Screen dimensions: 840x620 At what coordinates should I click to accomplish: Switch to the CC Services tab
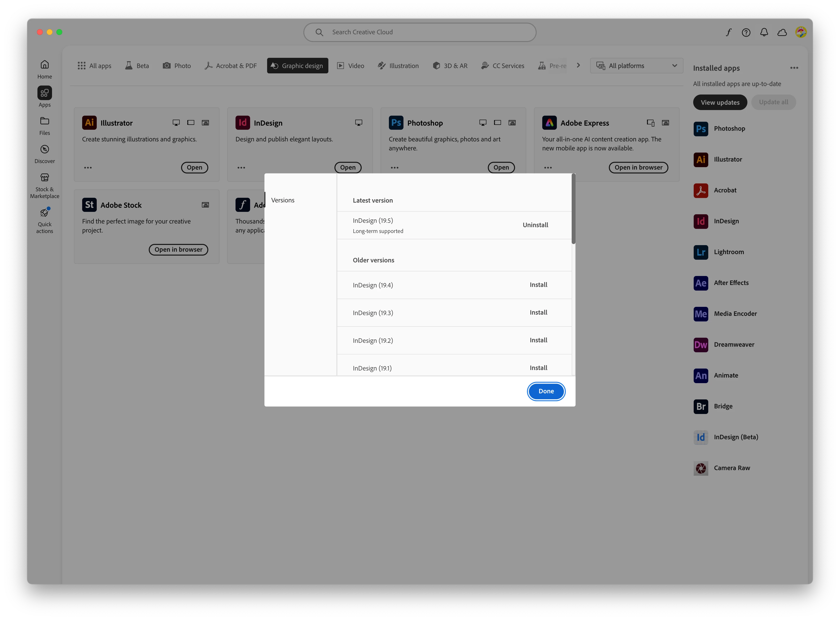(502, 66)
